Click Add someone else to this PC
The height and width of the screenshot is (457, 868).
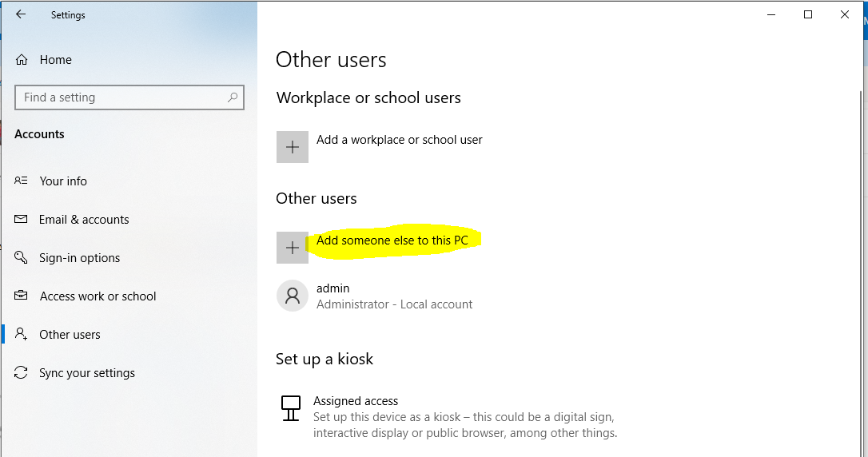coord(392,240)
